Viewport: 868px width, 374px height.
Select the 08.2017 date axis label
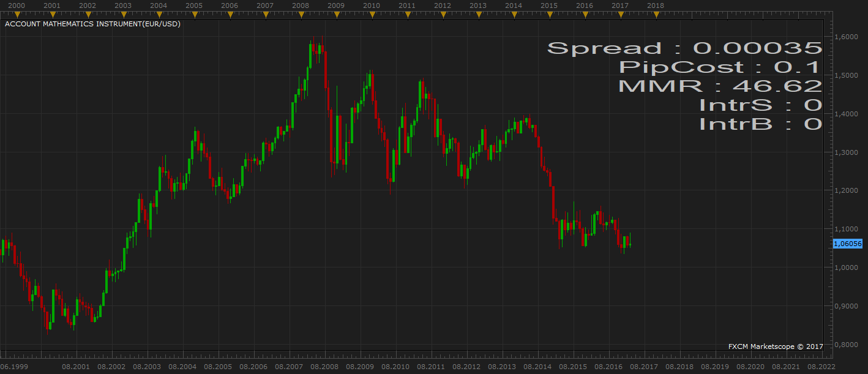644,367
